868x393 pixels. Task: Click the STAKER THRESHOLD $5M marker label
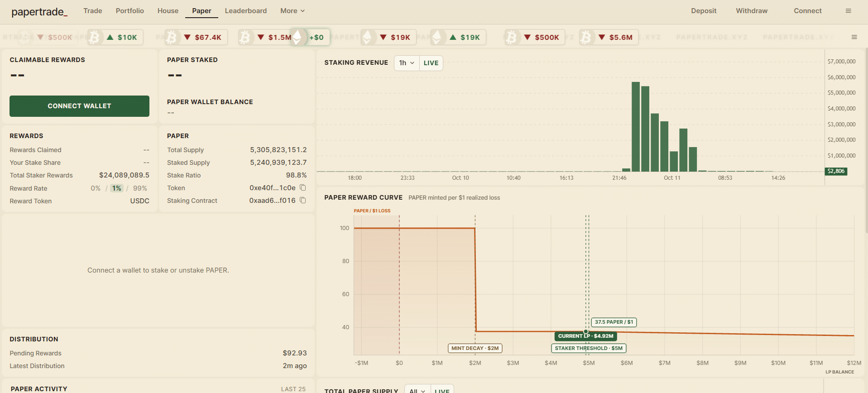pos(589,348)
